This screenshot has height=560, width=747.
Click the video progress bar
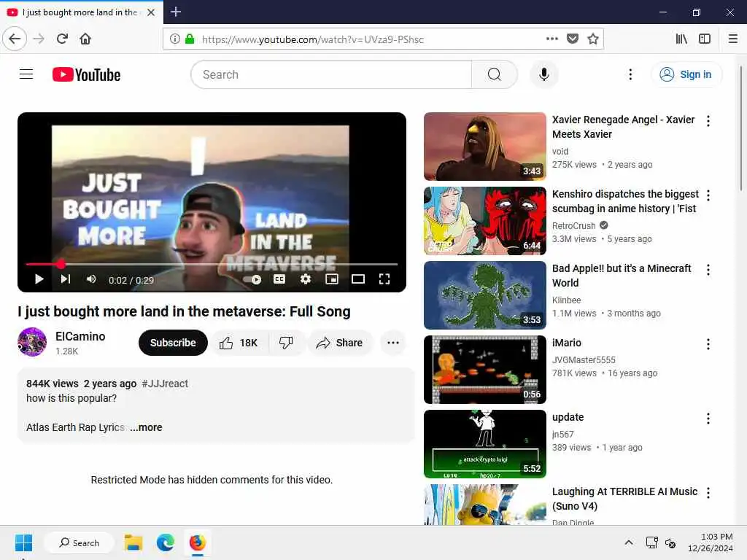click(212, 264)
